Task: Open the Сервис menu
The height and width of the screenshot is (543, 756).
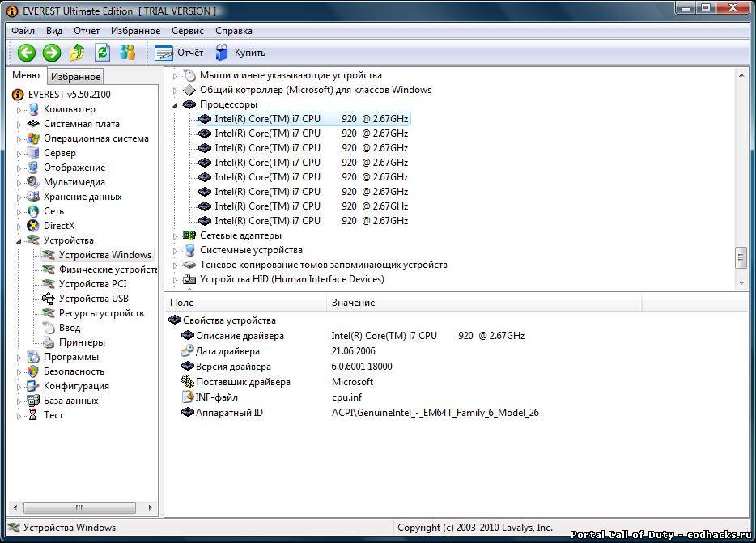Action: pyautogui.click(x=188, y=31)
